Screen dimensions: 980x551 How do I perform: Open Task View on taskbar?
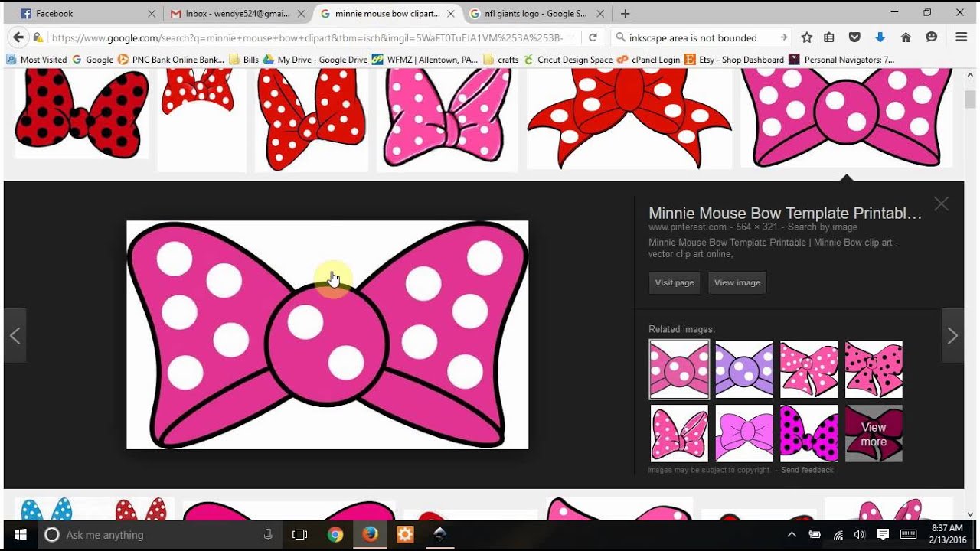(x=299, y=534)
